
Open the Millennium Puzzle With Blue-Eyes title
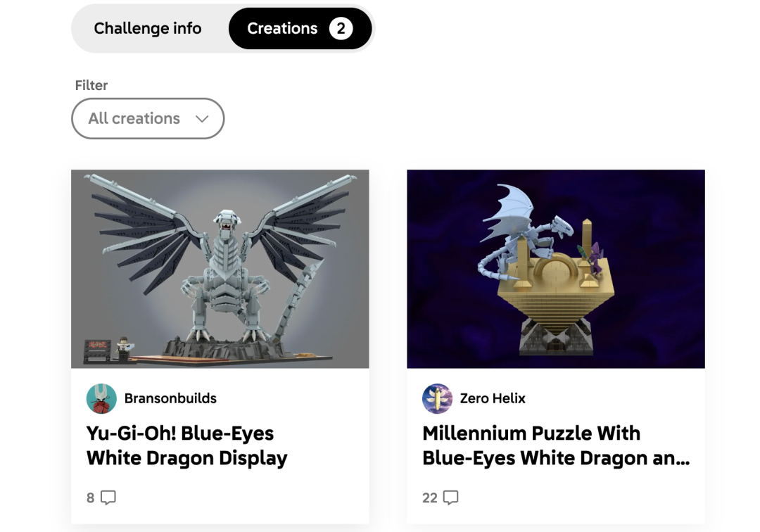(556, 445)
